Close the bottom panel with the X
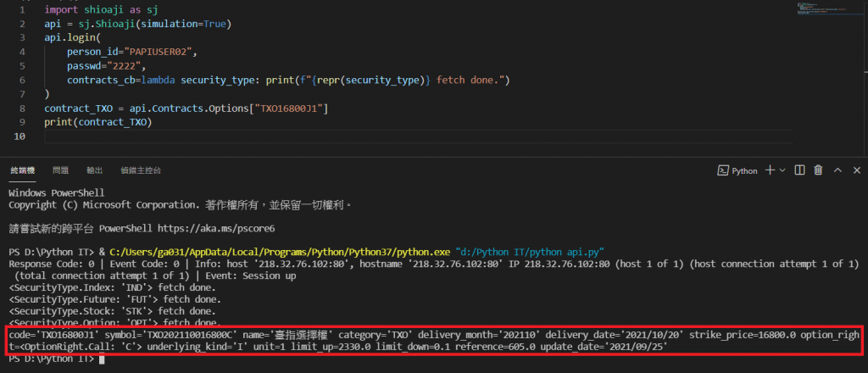Viewport: 868px width, 373px height. pyautogui.click(x=856, y=170)
